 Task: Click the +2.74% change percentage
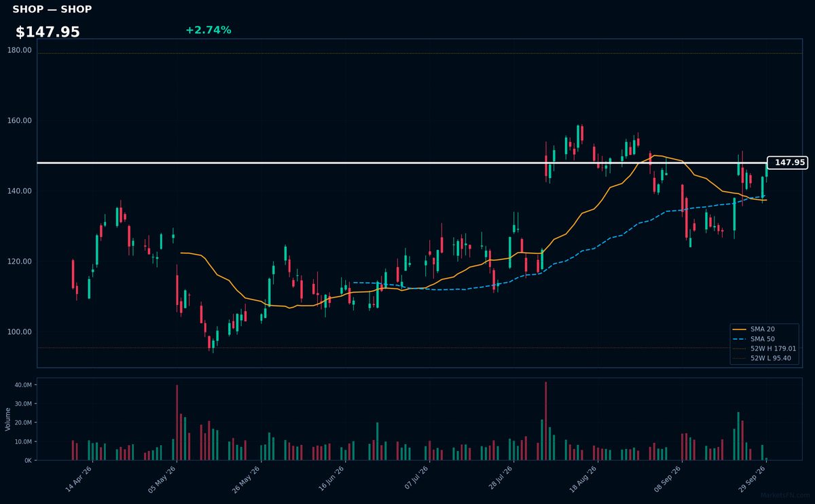(208, 30)
